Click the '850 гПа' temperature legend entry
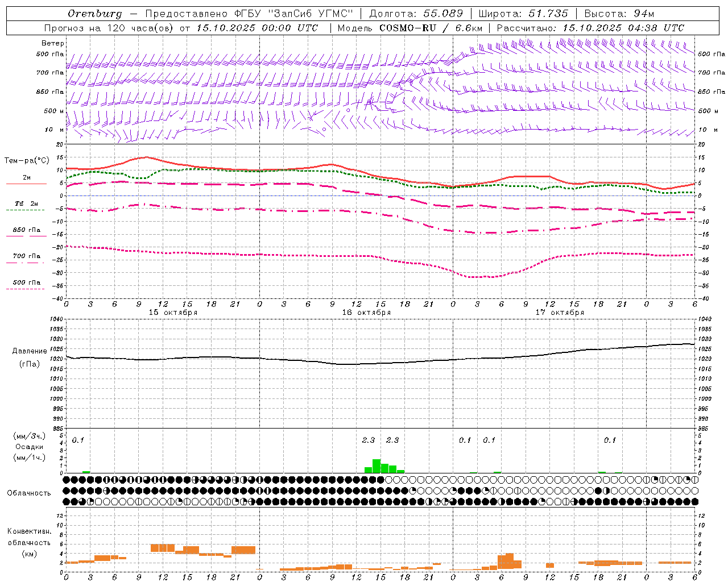This screenshot has width=728, height=582. click(x=27, y=230)
